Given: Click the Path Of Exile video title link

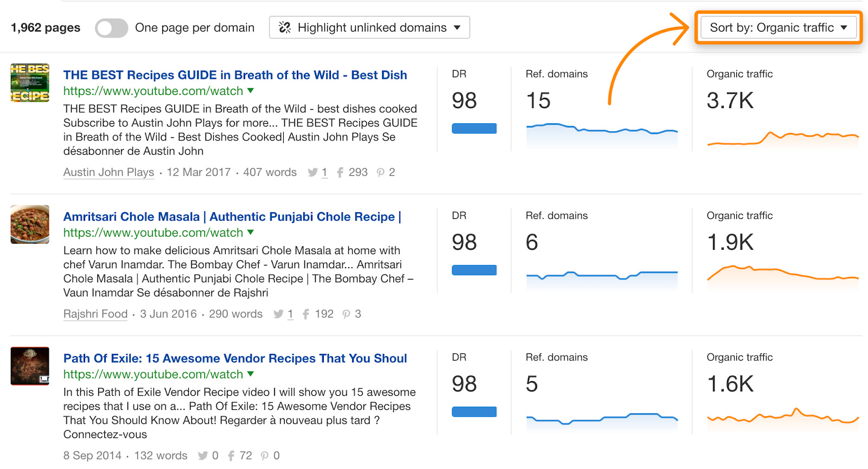Looking at the screenshot, I should [x=235, y=358].
